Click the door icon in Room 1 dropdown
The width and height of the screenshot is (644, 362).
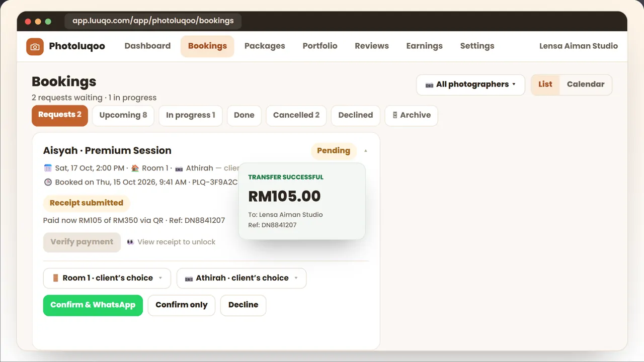click(x=56, y=278)
